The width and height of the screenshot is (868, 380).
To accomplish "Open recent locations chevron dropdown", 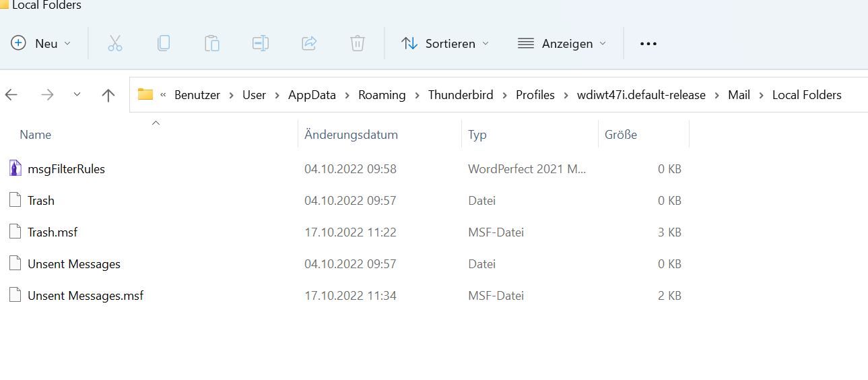I will [x=77, y=95].
